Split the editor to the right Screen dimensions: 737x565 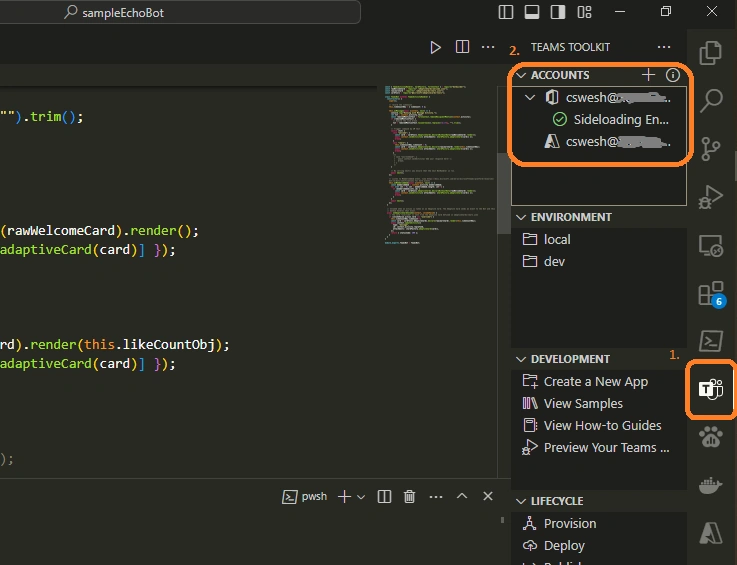[462, 47]
